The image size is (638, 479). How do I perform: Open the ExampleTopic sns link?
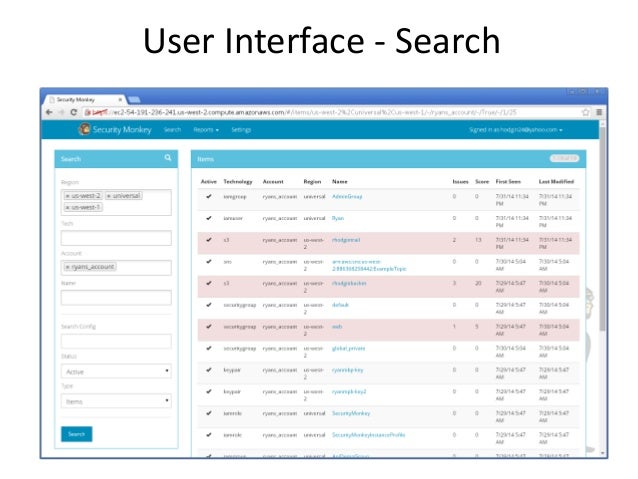click(369, 265)
